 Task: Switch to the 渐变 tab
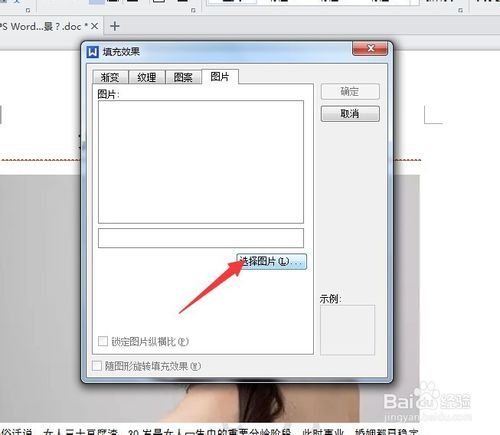coord(110,77)
